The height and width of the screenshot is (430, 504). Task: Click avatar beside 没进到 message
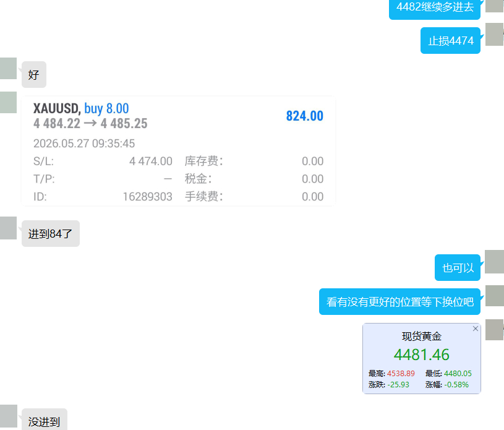[9, 416]
